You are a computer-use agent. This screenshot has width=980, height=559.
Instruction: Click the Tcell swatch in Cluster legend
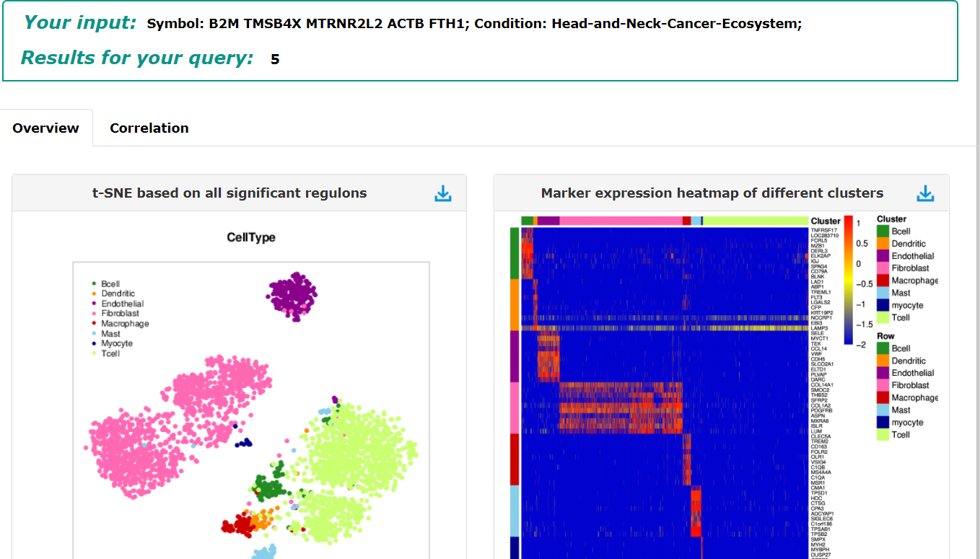[883, 317]
